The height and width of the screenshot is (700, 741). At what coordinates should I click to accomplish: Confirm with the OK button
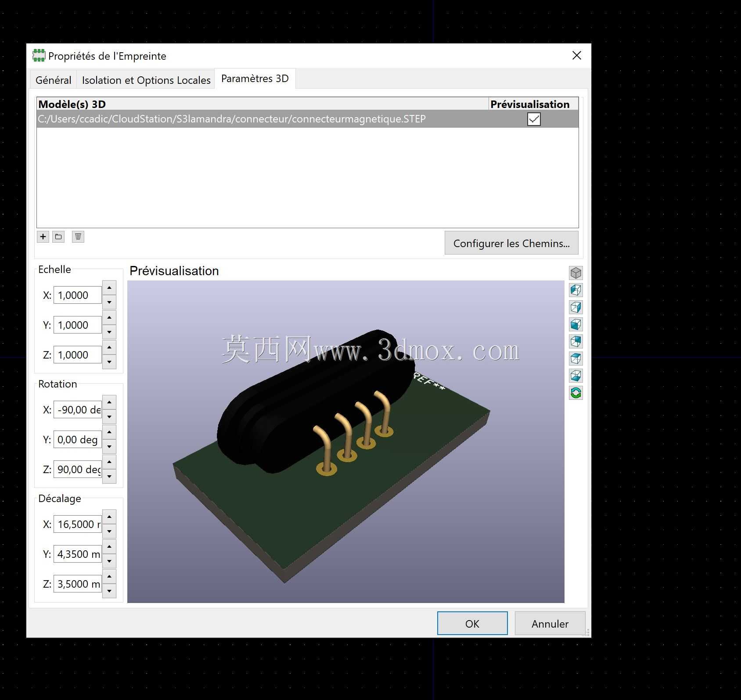(472, 623)
